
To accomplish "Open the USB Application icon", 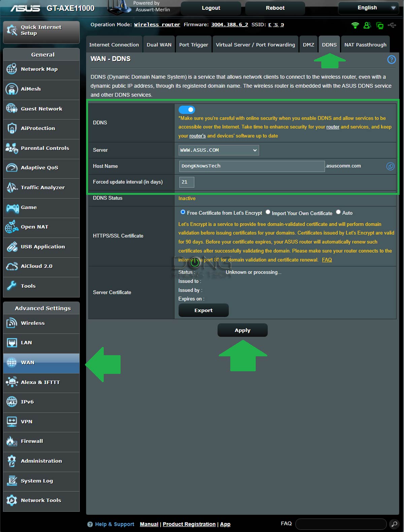I will [x=12, y=247].
